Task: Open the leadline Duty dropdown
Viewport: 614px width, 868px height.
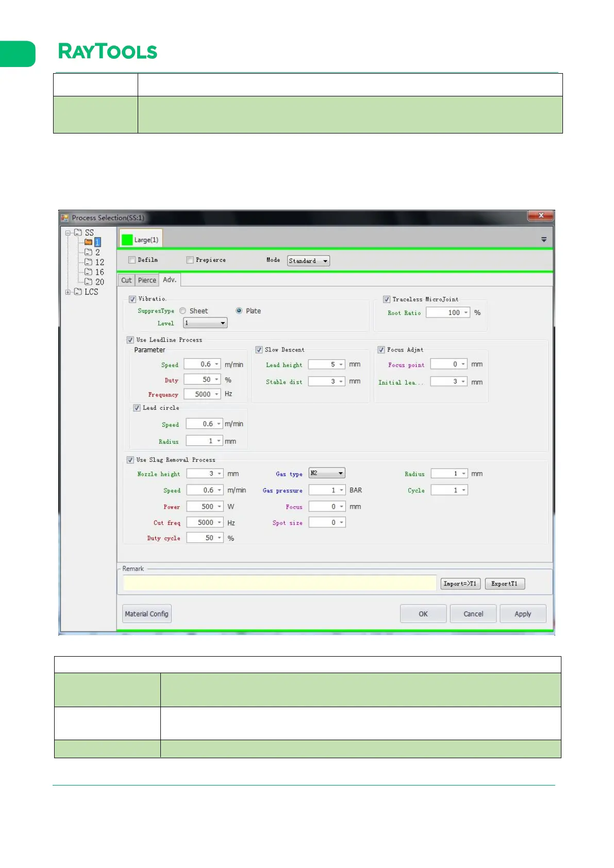Action: tap(217, 379)
